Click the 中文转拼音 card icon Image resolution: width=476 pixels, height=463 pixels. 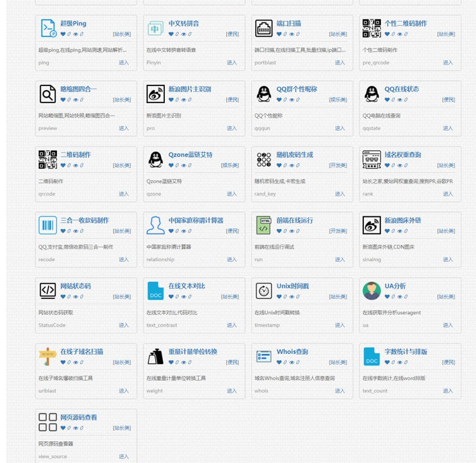(x=155, y=28)
